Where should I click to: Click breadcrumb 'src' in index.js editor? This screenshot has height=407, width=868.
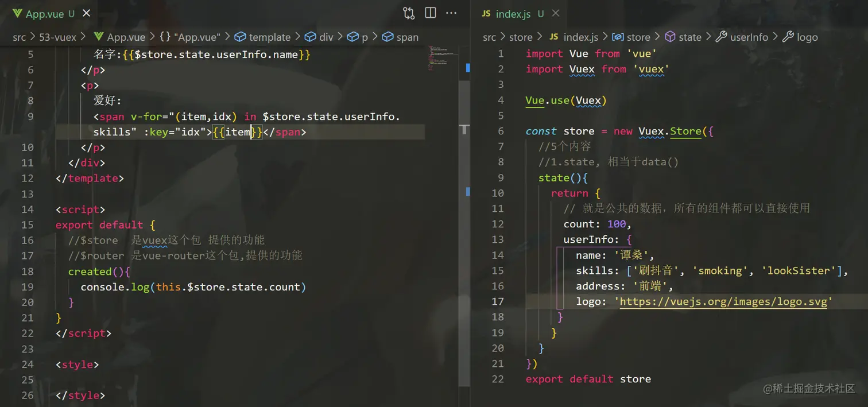(489, 37)
